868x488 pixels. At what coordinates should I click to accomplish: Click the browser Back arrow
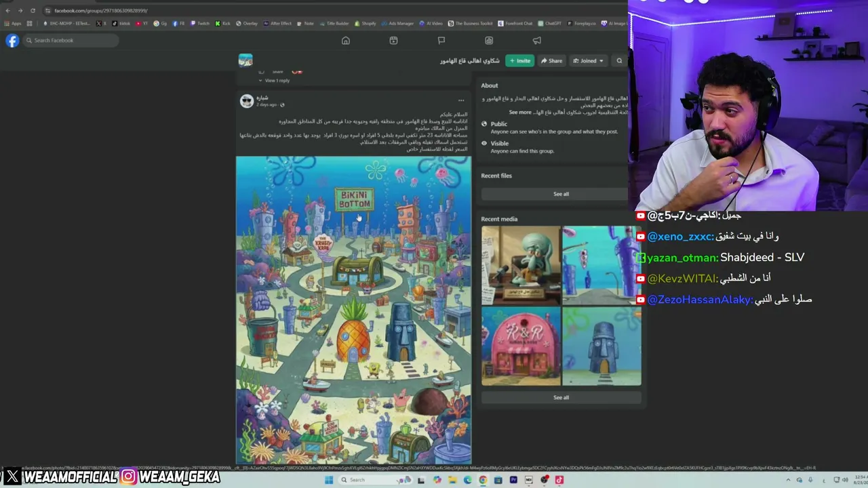point(7,11)
